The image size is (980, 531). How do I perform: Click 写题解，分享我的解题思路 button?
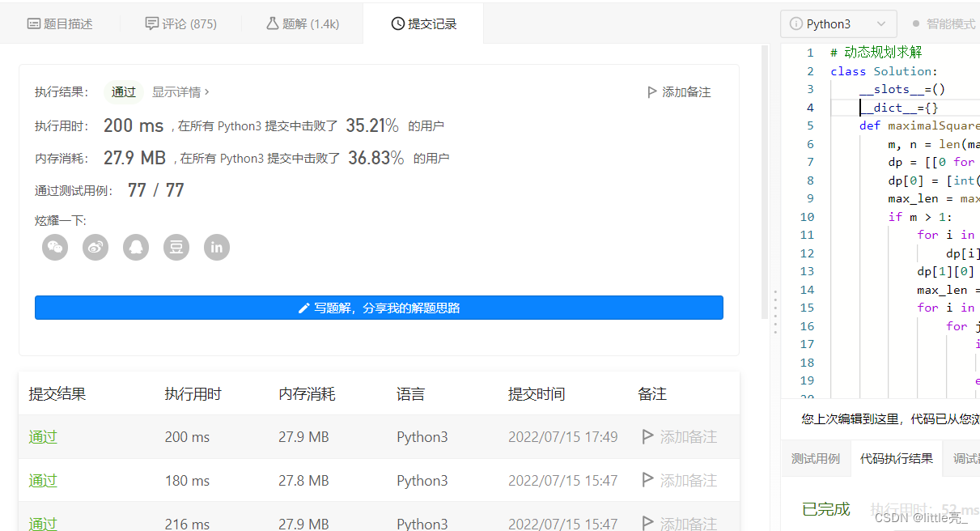pyautogui.click(x=379, y=308)
